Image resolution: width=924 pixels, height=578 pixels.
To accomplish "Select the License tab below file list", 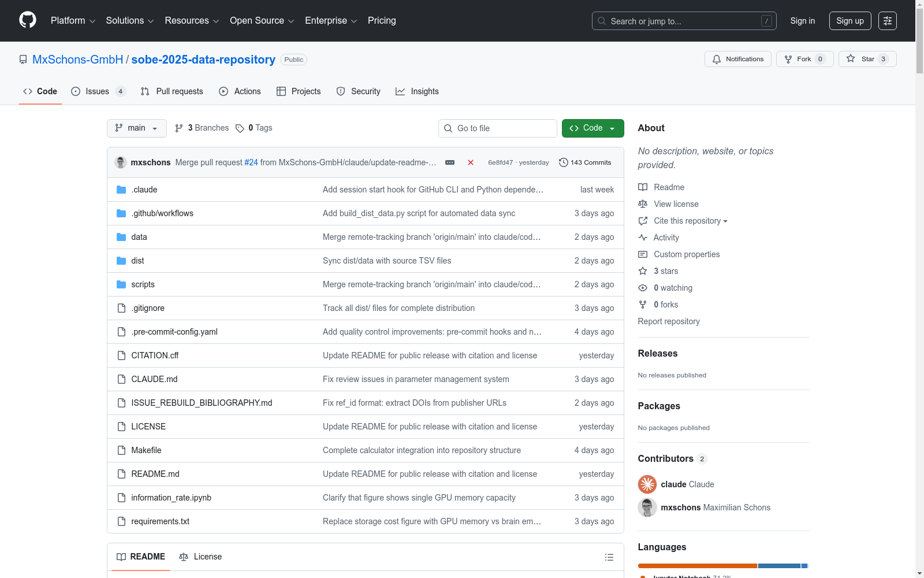I will (200, 557).
